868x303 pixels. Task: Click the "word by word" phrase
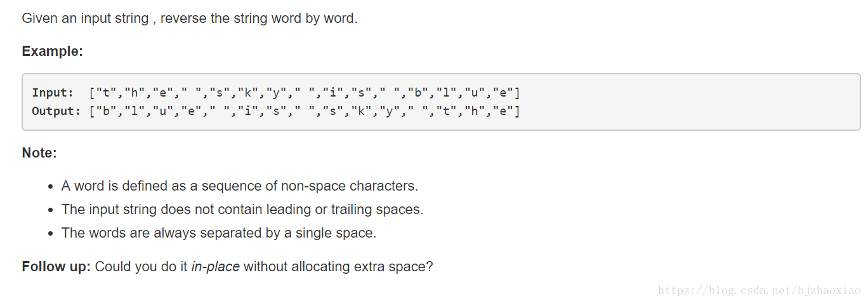(315, 18)
